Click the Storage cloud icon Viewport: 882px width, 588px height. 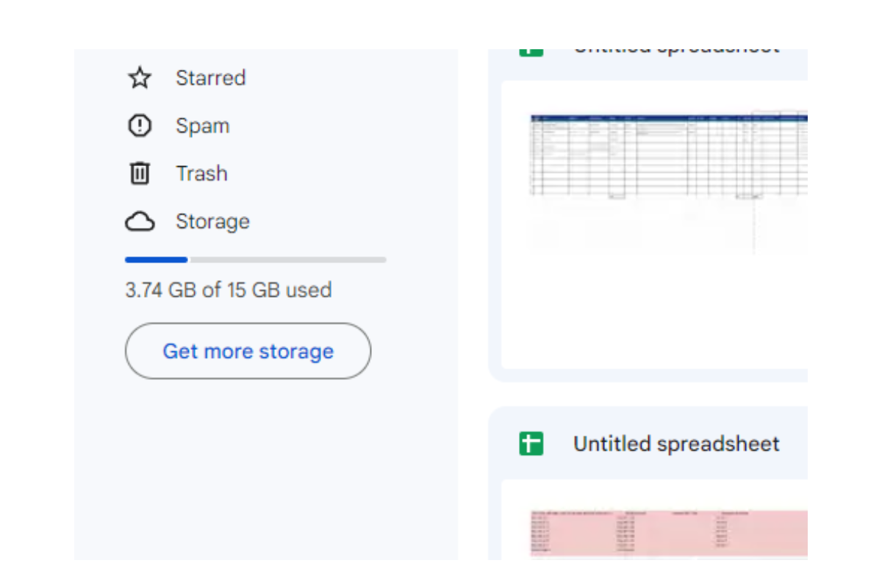140,221
